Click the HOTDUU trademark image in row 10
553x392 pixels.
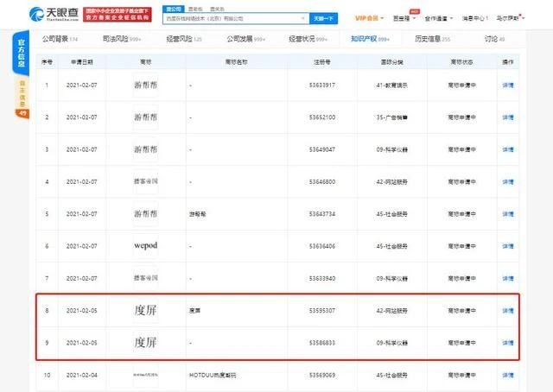point(146,375)
